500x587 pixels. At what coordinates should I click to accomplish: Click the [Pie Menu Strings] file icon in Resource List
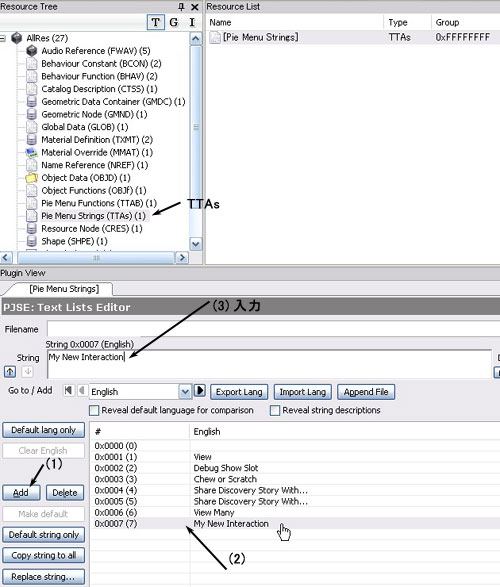click(215, 37)
